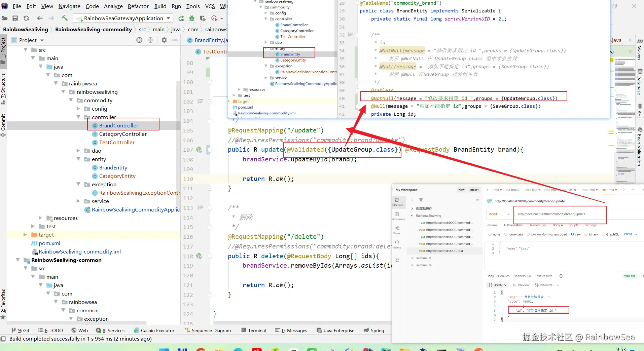Select the raw body radio button
The height and width of the screenshot is (351, 644).
[x=572, y=234]
